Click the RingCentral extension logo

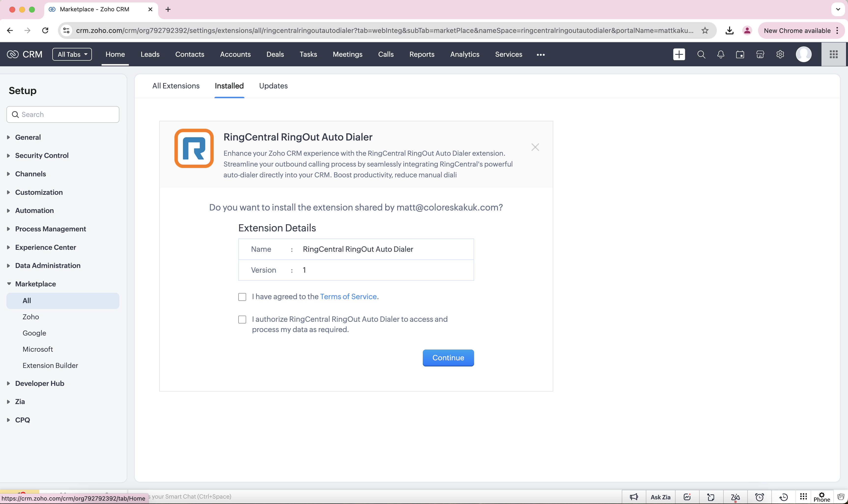pos(194,148)
